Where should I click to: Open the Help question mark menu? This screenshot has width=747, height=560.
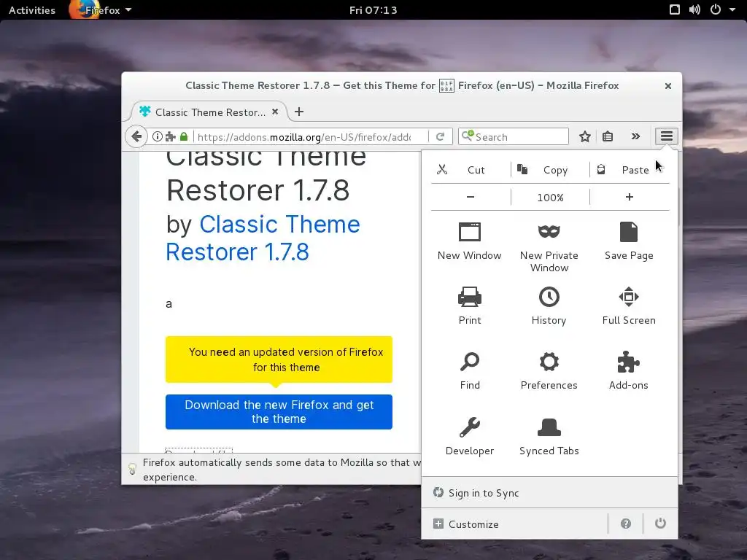(625, 524)
